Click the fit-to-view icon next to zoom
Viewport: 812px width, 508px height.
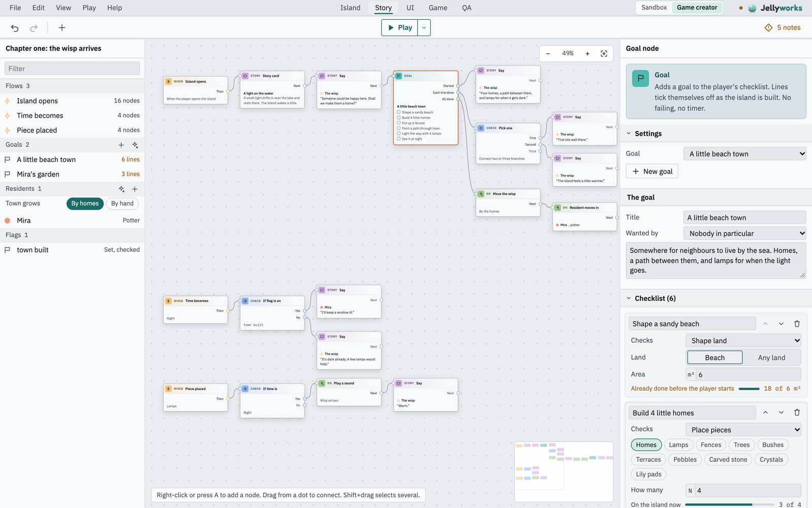pyautogui.click(x=604, y=53)
